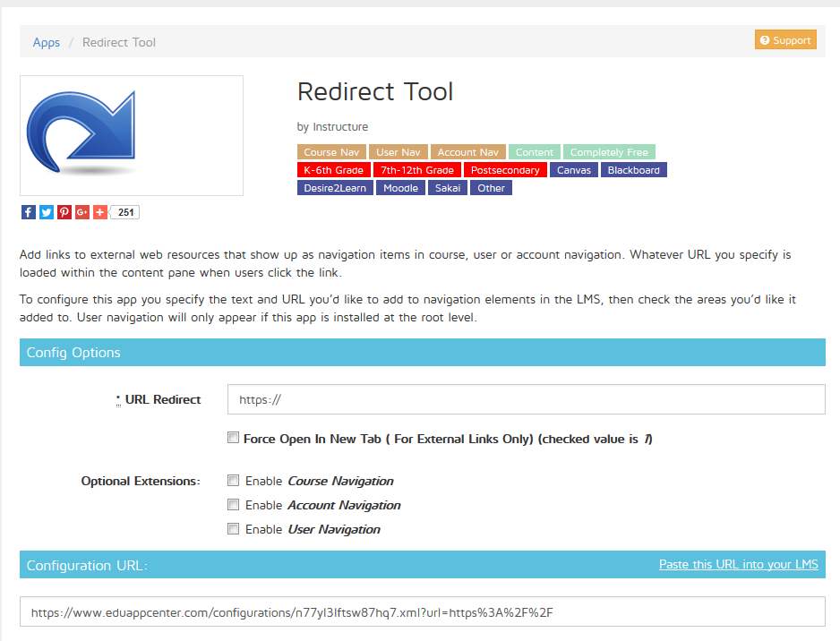The height and width of the screenshot is (641, 840).
Task: Click the Redirect Tool breadcrumb text
Action: pyautogui.click(x=119, y=42)
